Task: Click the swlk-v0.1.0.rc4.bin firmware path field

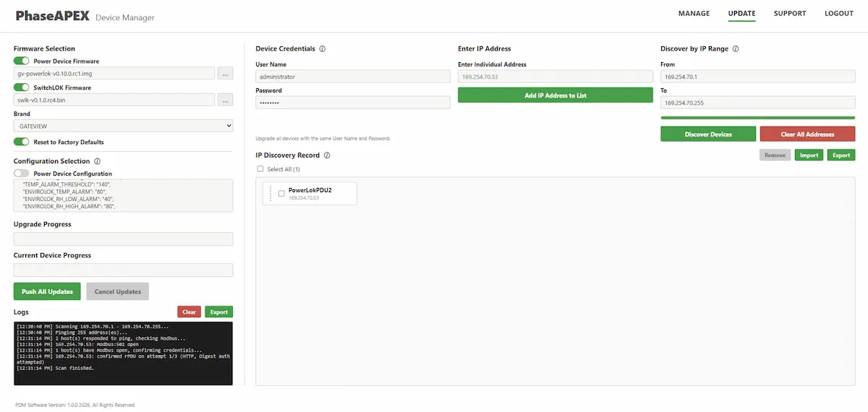Action: tap(114, 100)
